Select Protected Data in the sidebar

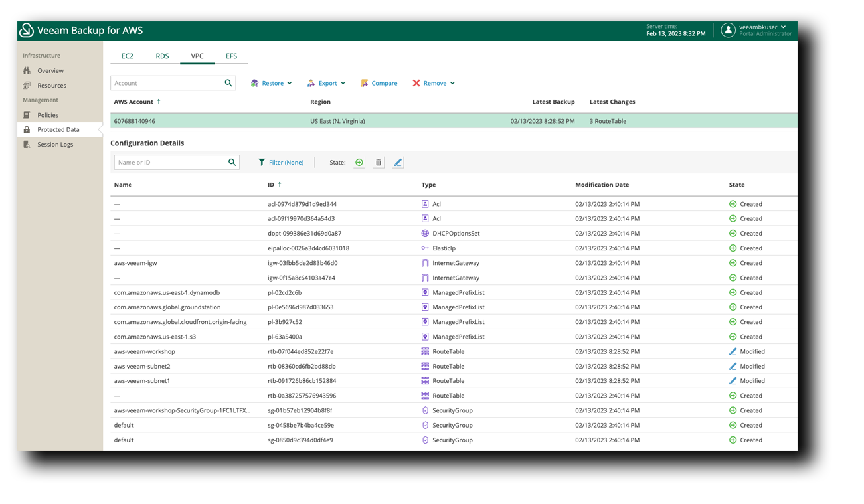click(x=58, y=129)
